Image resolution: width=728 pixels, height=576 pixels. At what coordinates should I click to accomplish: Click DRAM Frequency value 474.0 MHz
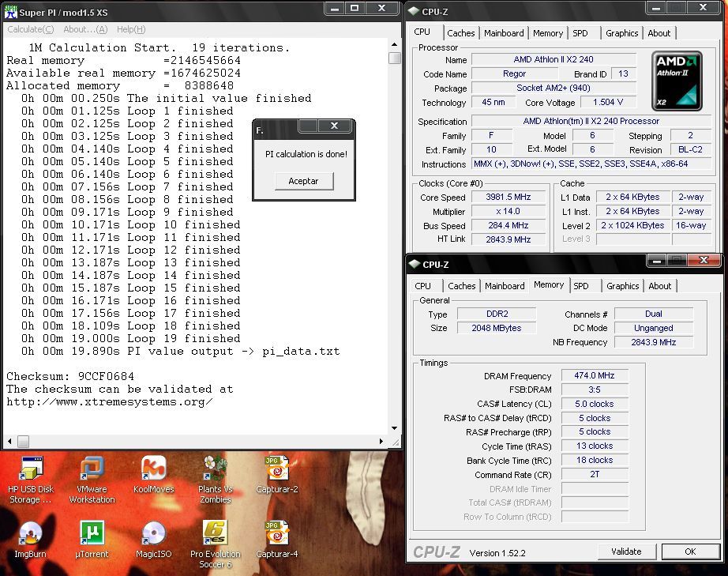click(x=595, y=375)
